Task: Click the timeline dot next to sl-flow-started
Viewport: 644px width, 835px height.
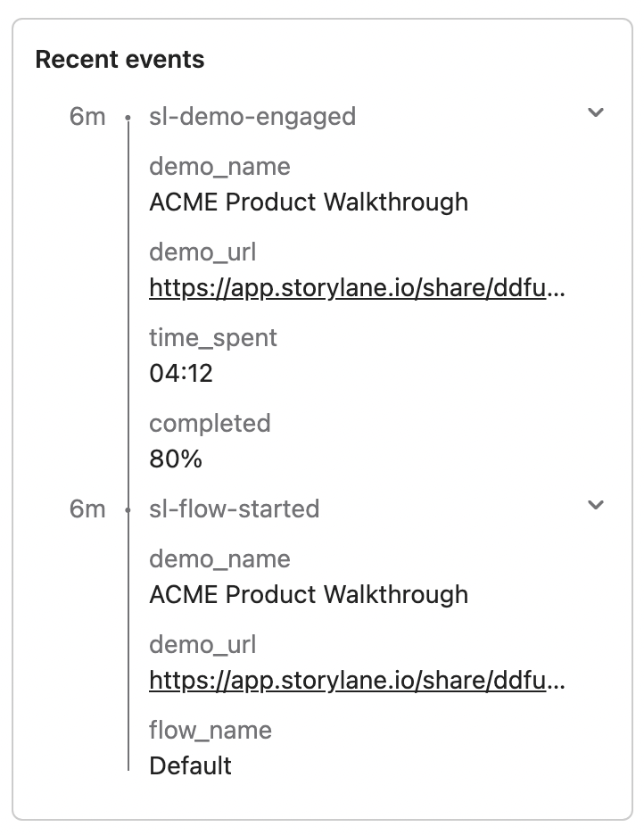Action: pos(128,509)
